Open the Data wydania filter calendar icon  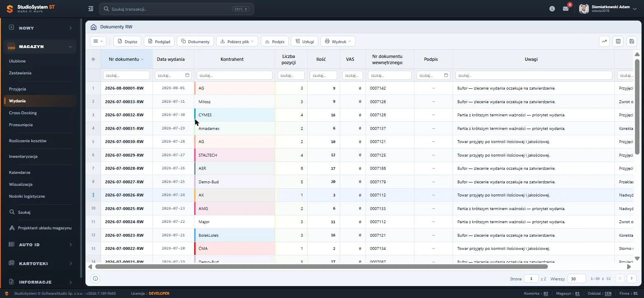(187, 75)
